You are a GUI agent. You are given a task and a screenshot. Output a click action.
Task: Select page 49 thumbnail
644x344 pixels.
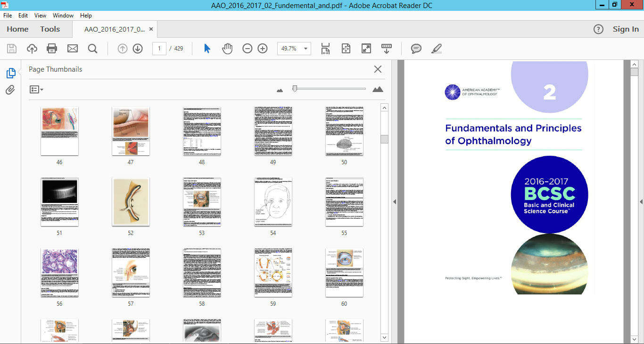point(273,131)
